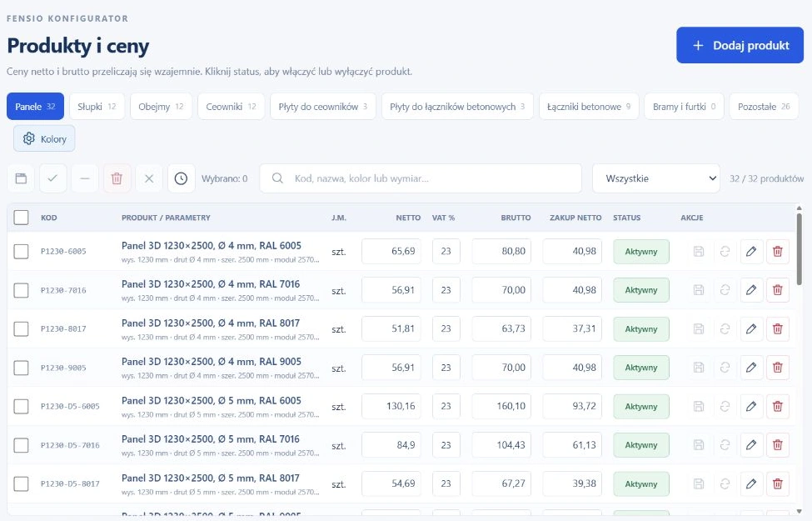Toggle Aktywny status of P1230-8017

click(x=641, y=328)
